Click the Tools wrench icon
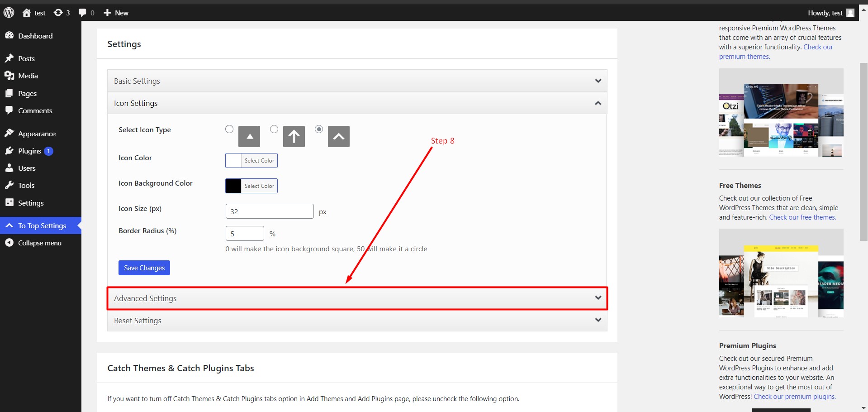The width and height of the screenshot is (868, 412). [9, 185]
